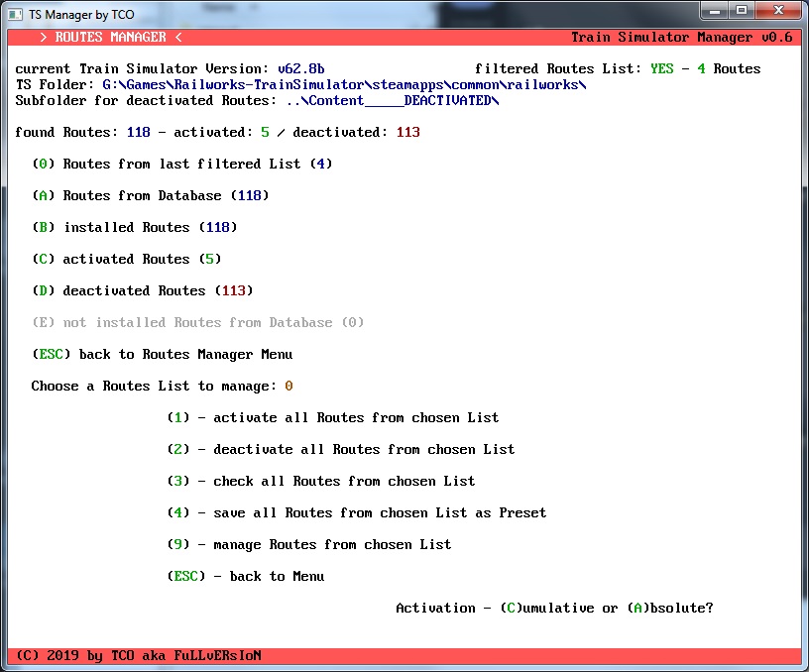Click (ESC) - back to Menu
This screenshot has width=809, height=672.
click(246, 577)
